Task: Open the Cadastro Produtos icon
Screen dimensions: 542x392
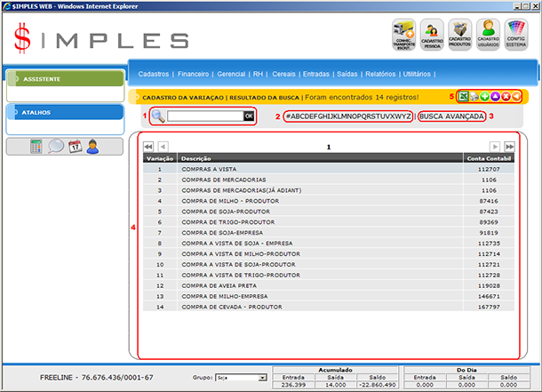Action: pyautogui.click(x=461, y=36)
